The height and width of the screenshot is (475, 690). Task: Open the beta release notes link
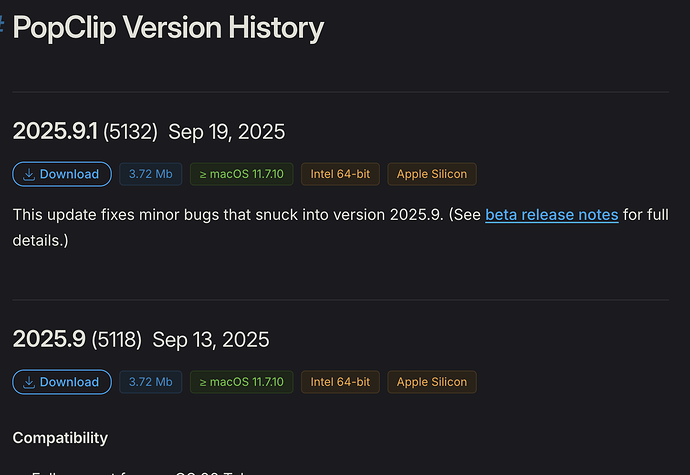[x=551, y=215]
